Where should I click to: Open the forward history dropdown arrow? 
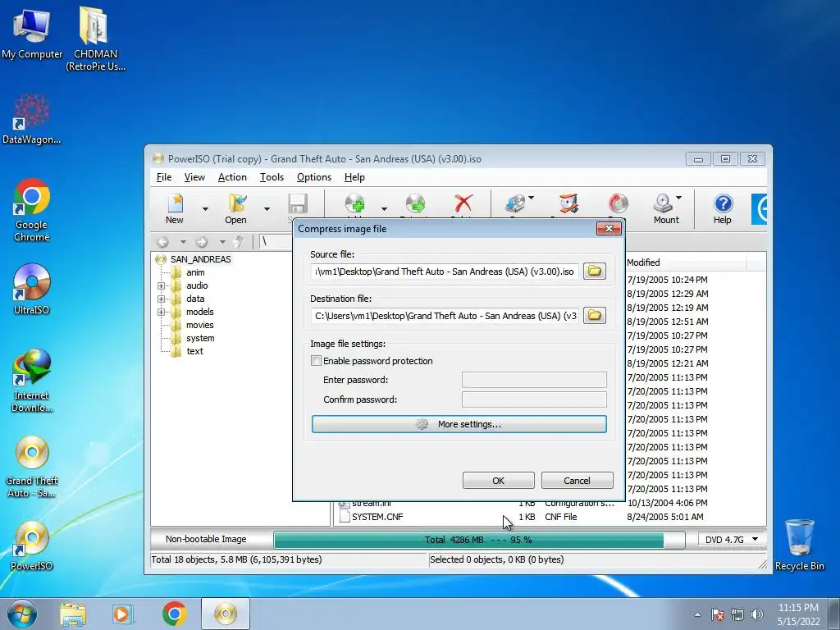pyautogui.click(x=221, y=242)
